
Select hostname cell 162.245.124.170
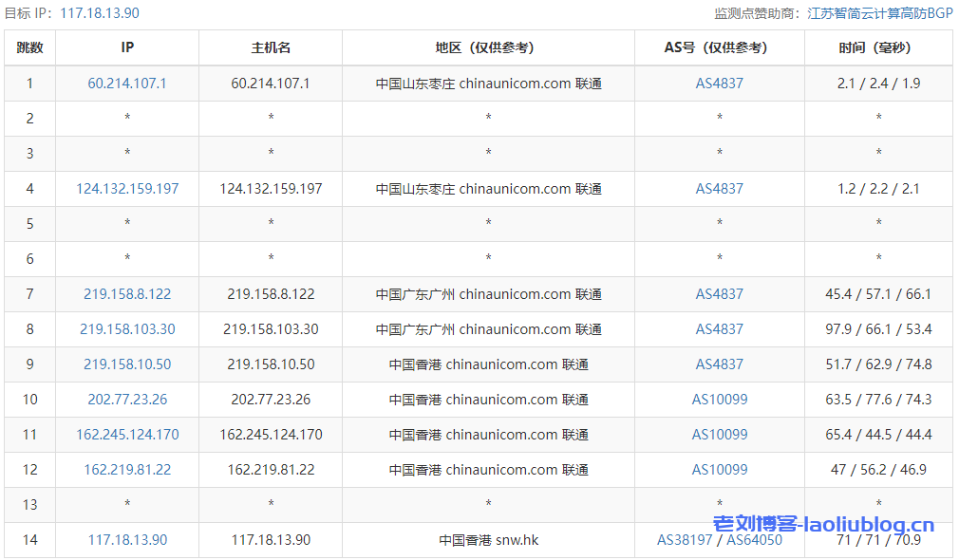point(271,435)
